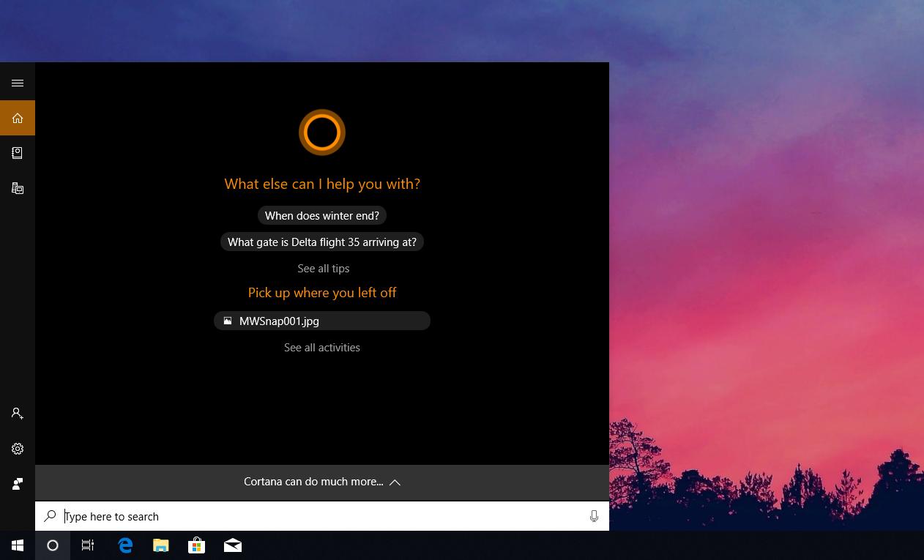This screenshot has height=560, width=924.
Task: Click the Feedback icon in Cortana sidebar
Action: pos(18,484)
